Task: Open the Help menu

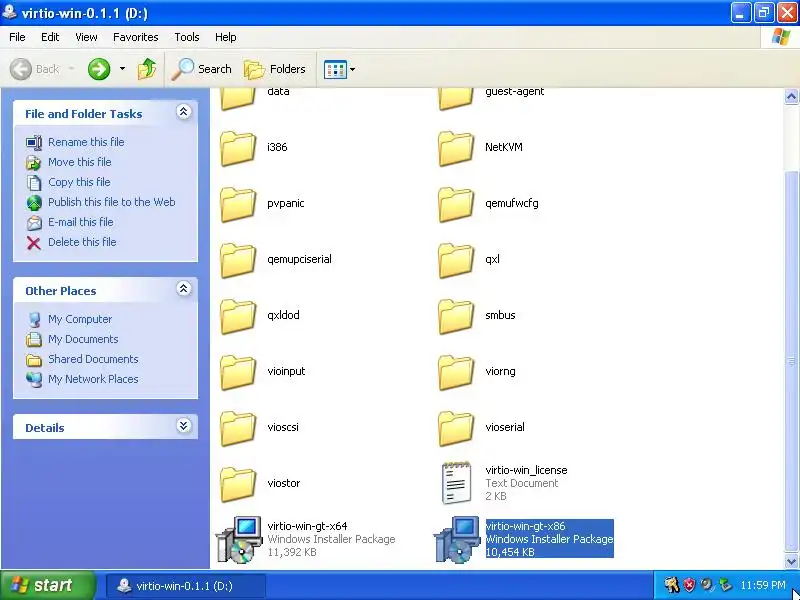Action: pyautogui.click(x=226, y=37)
